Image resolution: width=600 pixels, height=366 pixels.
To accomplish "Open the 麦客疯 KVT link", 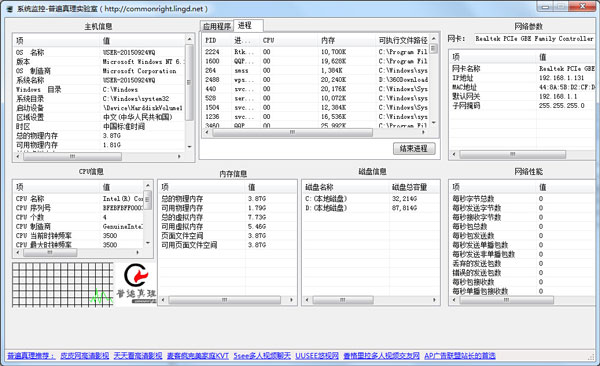I will pyautogui.click(x=197, y=356).
